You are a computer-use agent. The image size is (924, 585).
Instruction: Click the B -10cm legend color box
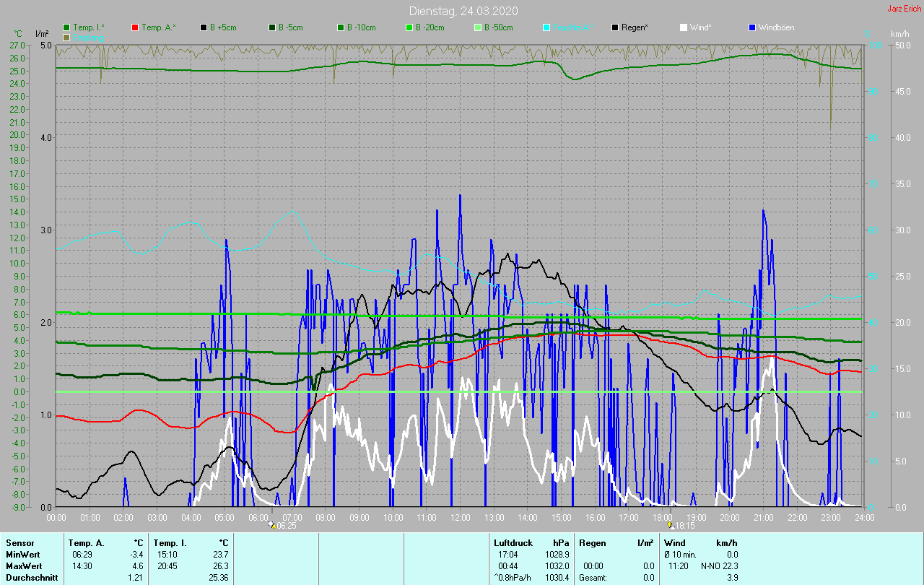pyautogui.click(x=341, y=27)
